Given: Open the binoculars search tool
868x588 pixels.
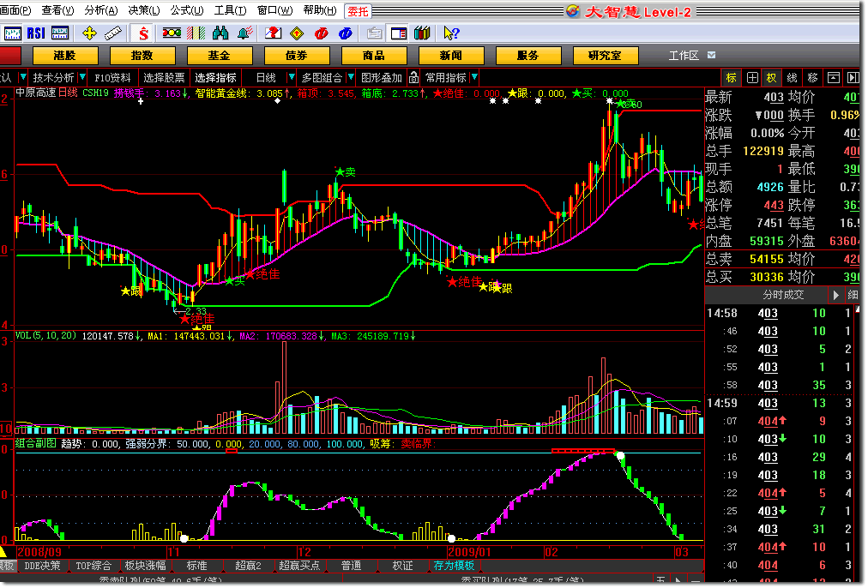Looking at the screenshot, I should coord(220,33).
